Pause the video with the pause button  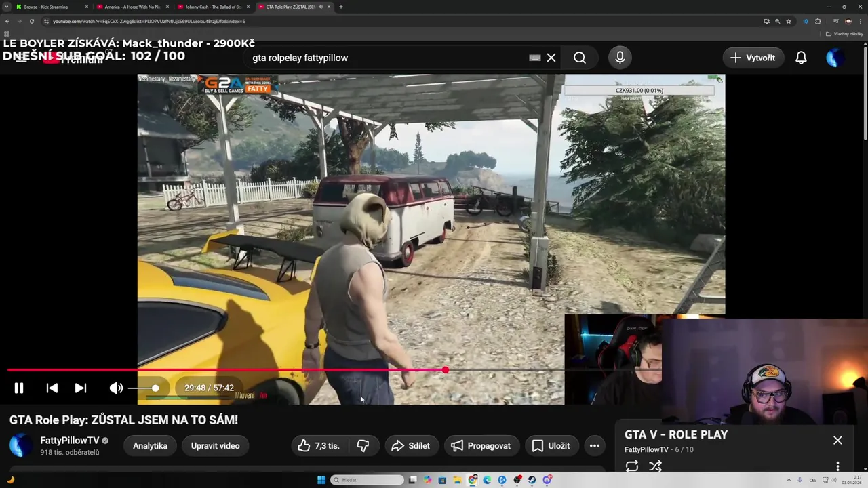tap(19, 388)
